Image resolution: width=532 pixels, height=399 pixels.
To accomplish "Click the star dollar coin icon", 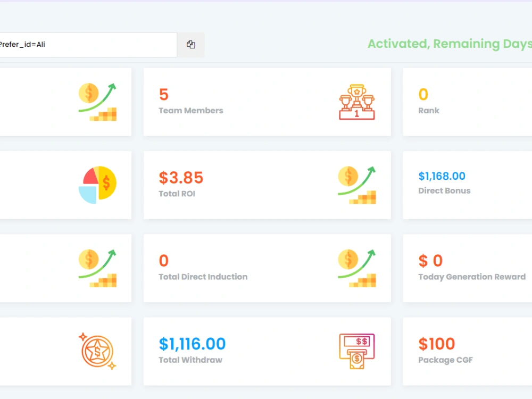I will point(97,351).
